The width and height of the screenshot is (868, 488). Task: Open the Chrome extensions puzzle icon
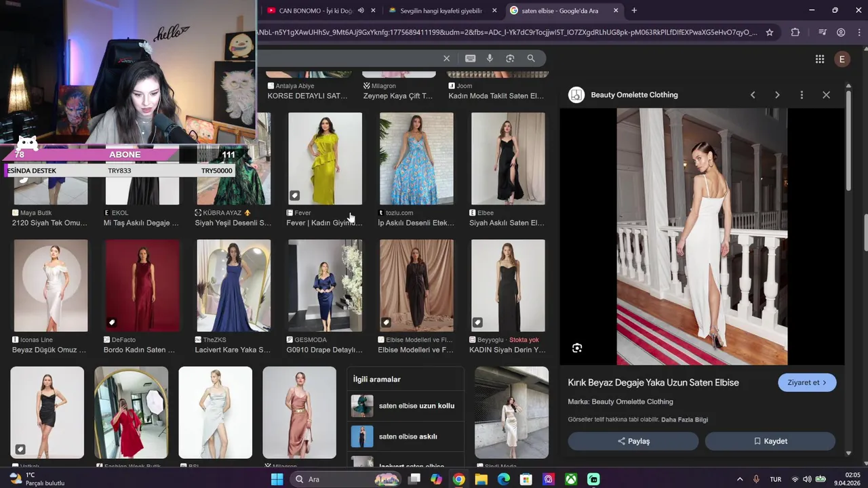[x=795, y=33]
